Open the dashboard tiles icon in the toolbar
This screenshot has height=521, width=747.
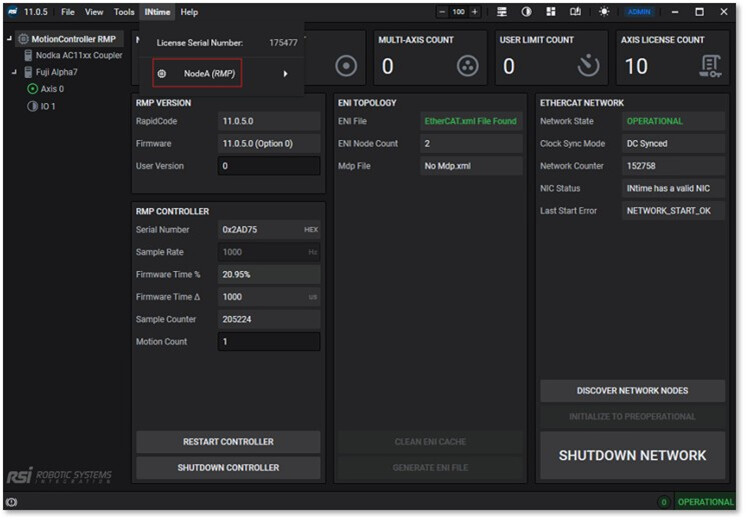(x=551, y=12)
